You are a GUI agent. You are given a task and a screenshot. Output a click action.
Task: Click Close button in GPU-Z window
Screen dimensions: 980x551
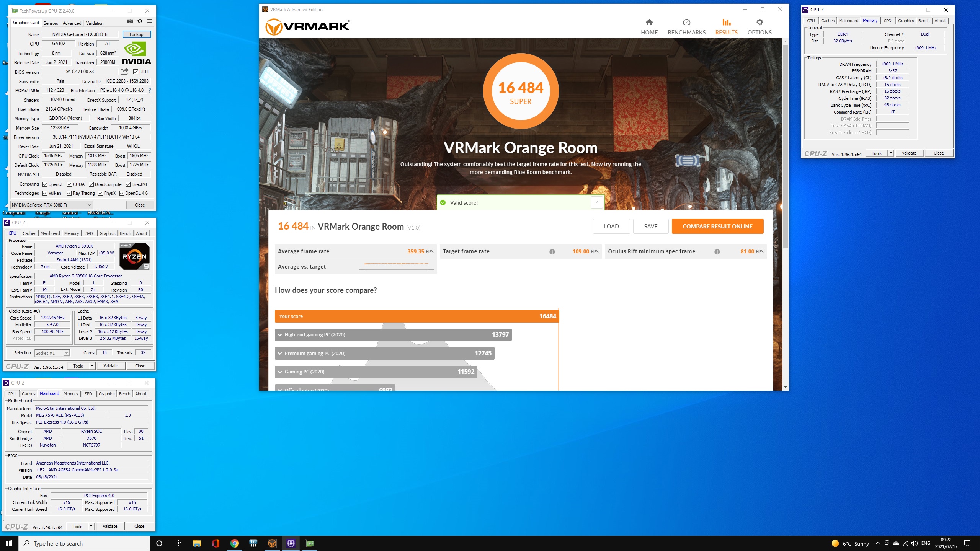click(140, 205)
